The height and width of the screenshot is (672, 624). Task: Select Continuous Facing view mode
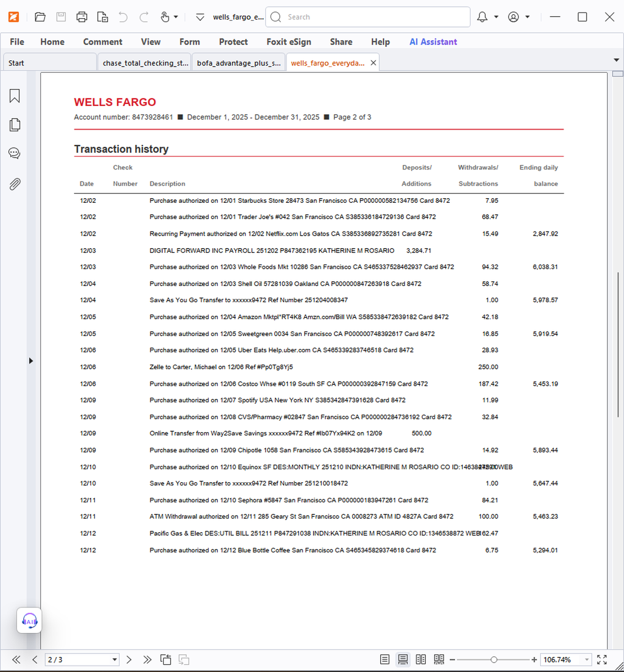pyautogui.click(x=439, y=660)
